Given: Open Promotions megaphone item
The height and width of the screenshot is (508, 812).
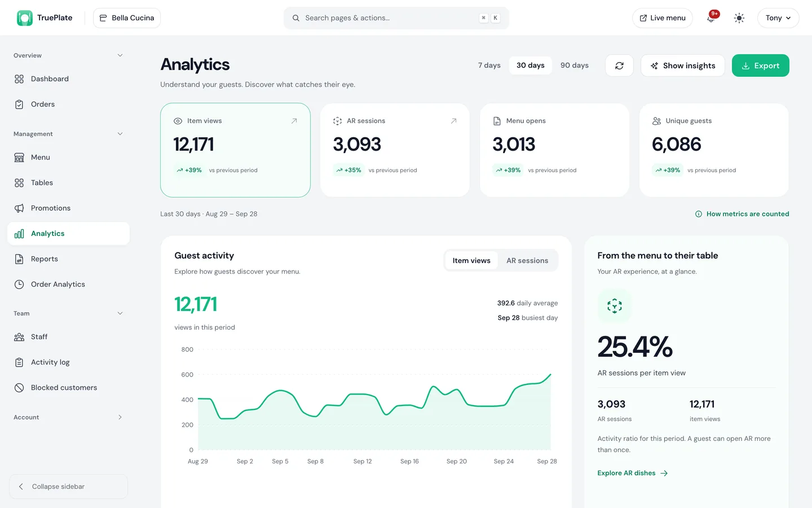Looking at the screenshot, I should [68, 208].
